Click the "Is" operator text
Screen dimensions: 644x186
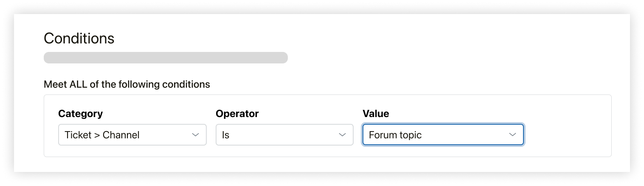click(225, 135)
